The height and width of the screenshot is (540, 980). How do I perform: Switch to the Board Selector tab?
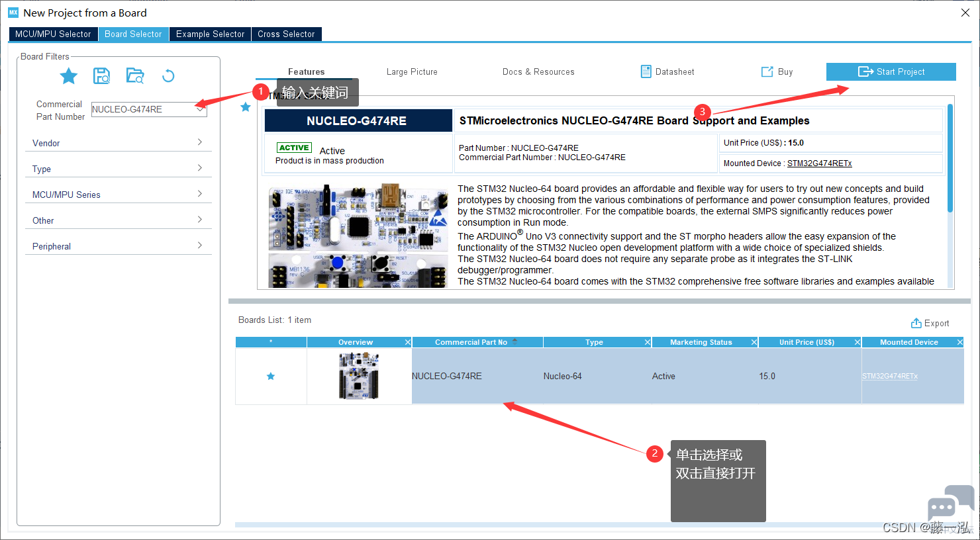(133, 34)
